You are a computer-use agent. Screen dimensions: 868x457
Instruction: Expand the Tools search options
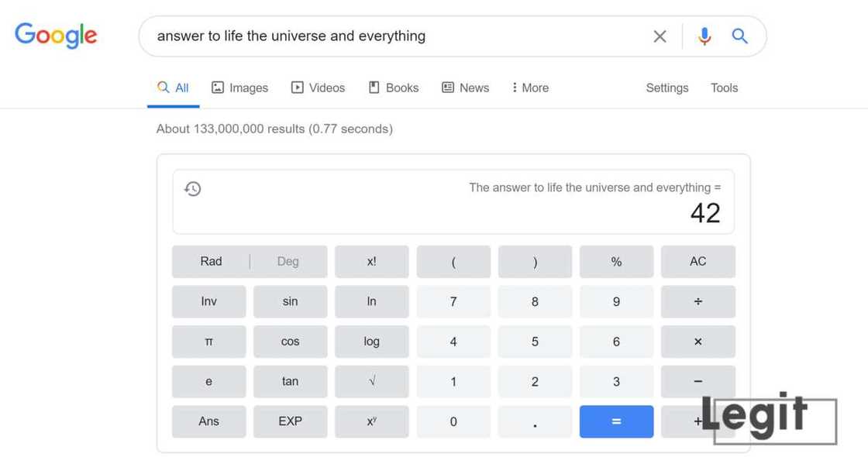pos(724,88)
